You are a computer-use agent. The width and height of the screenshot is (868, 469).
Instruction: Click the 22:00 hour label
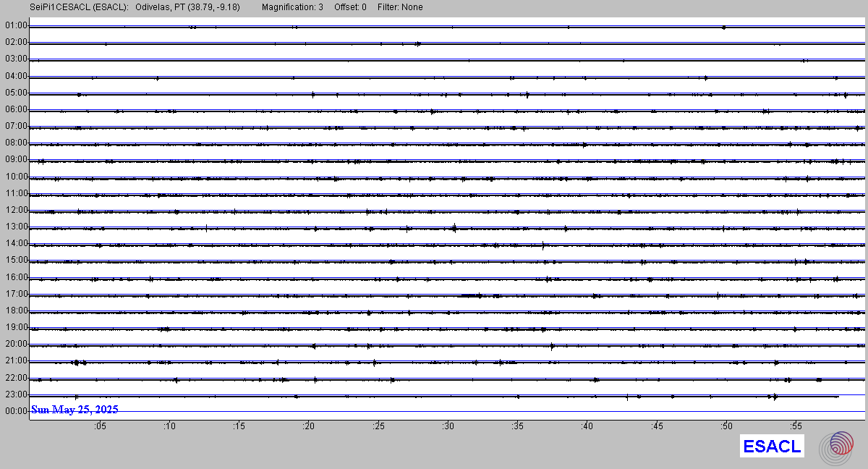16,378
